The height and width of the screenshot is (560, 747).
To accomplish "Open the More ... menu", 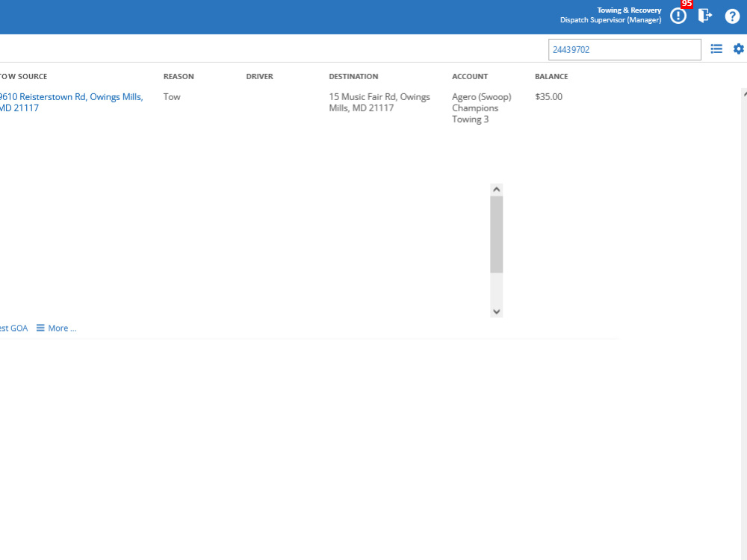I will pyautogui.click(x=56, y=328).
